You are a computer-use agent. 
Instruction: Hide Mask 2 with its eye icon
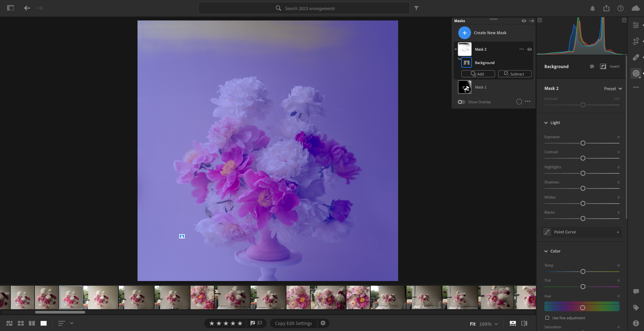pos(530,49)
